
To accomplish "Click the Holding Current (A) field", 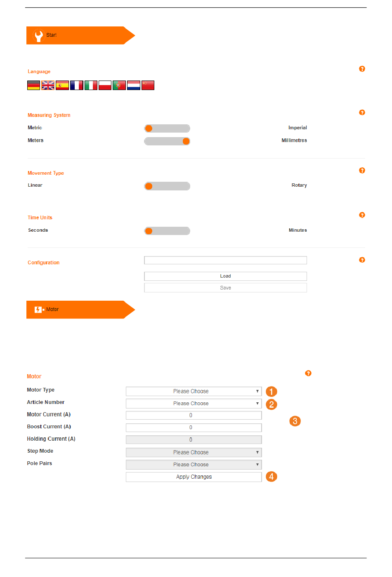I will coord(194,440).
